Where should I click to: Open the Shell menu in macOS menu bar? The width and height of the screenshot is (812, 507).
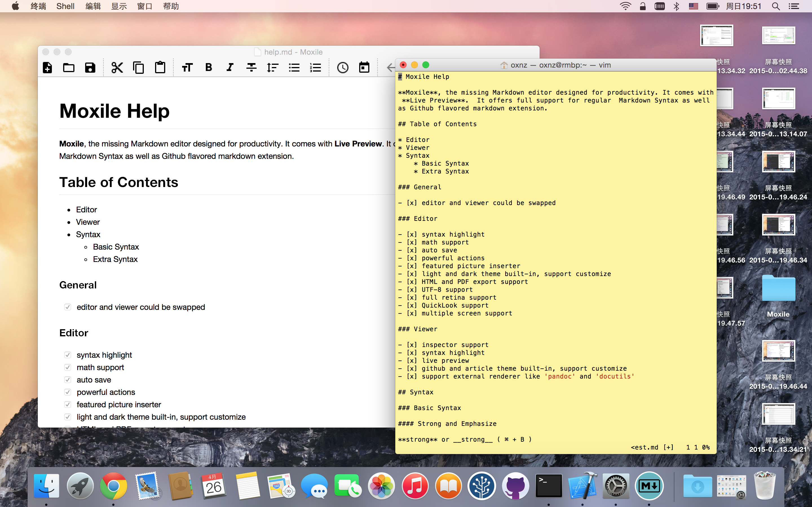pyautogui.click(x=65, y=6)
